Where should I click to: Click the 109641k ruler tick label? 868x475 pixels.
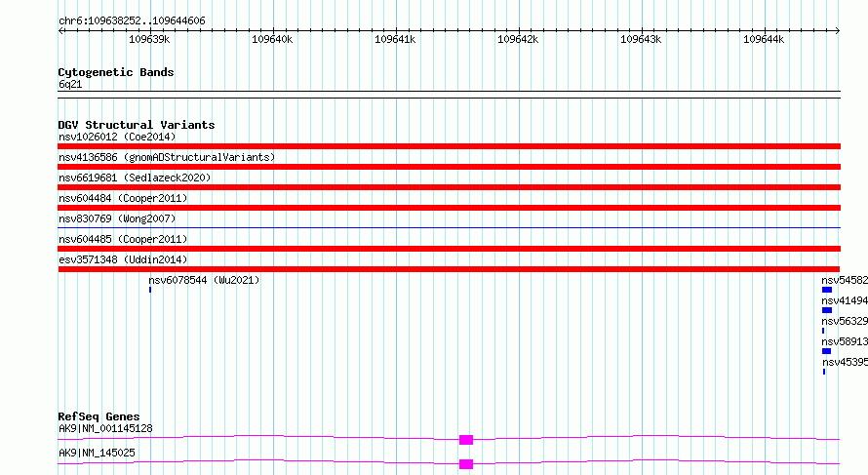(395, 39)
